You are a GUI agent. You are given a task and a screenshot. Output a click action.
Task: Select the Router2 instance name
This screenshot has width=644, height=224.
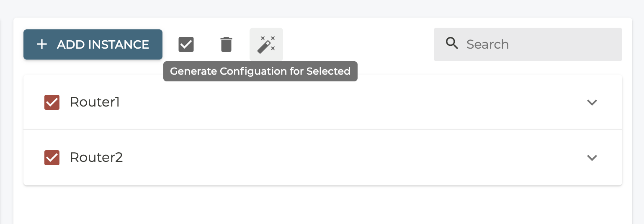[x=96, y=158]
